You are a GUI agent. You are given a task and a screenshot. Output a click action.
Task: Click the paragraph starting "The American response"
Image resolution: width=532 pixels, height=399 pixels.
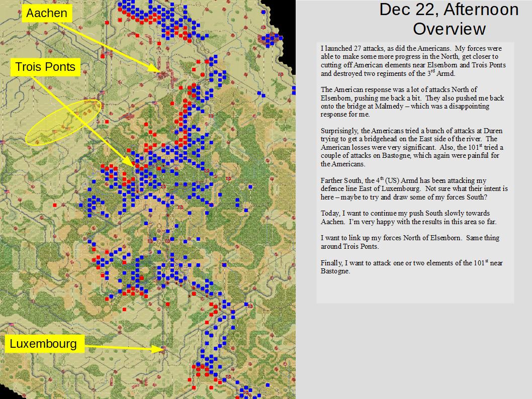coord(412,102)
